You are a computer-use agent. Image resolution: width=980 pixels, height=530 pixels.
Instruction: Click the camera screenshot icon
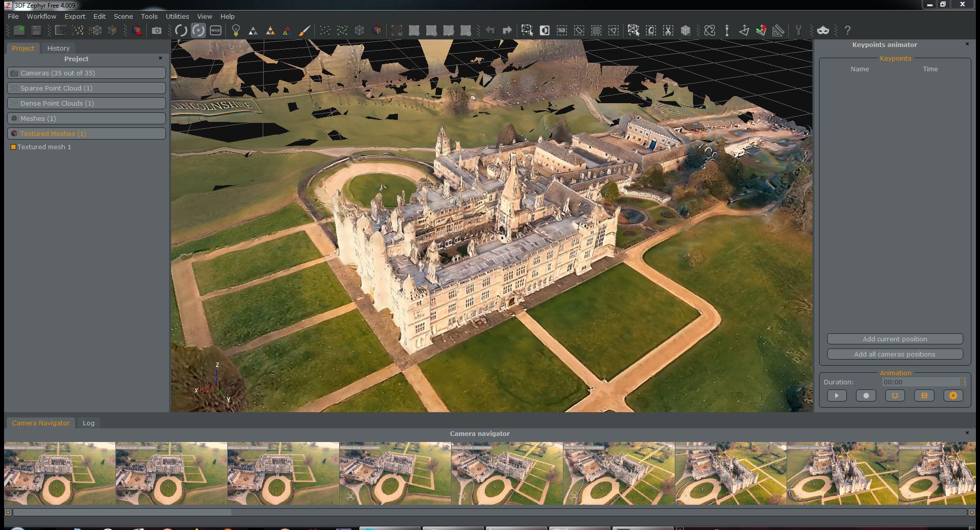click(x=157, y=30)
